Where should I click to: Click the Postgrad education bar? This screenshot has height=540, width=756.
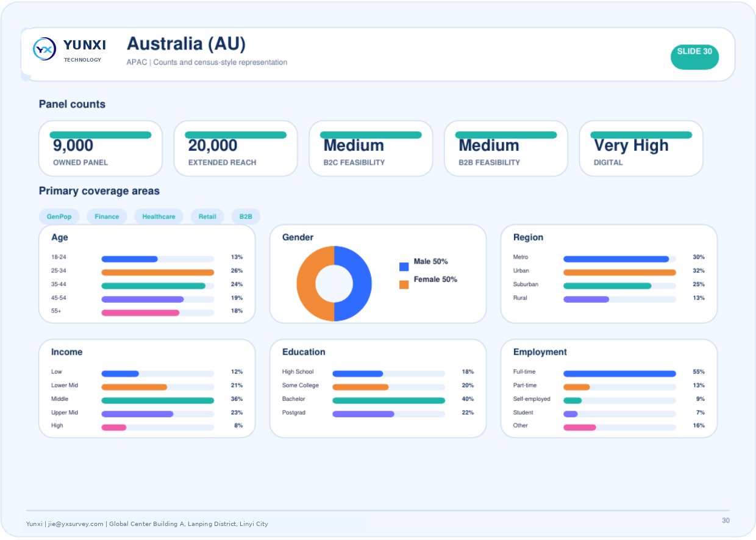pos(363,414)
